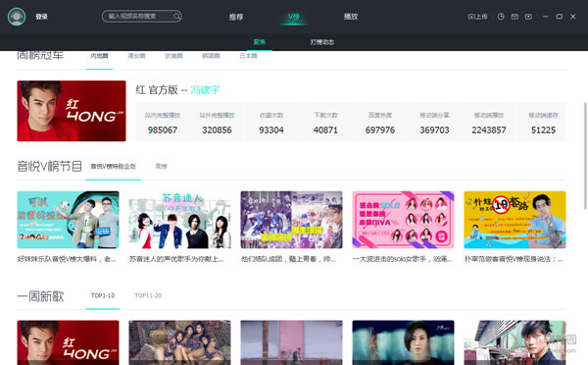Click the value 40871

pyautogui.click(x=325, y=130)
